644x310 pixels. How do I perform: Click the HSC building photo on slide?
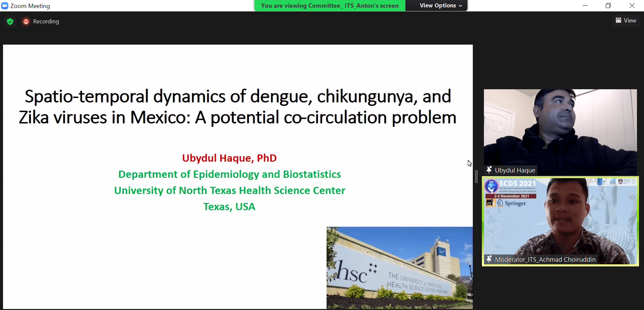(x=399, y=268)
